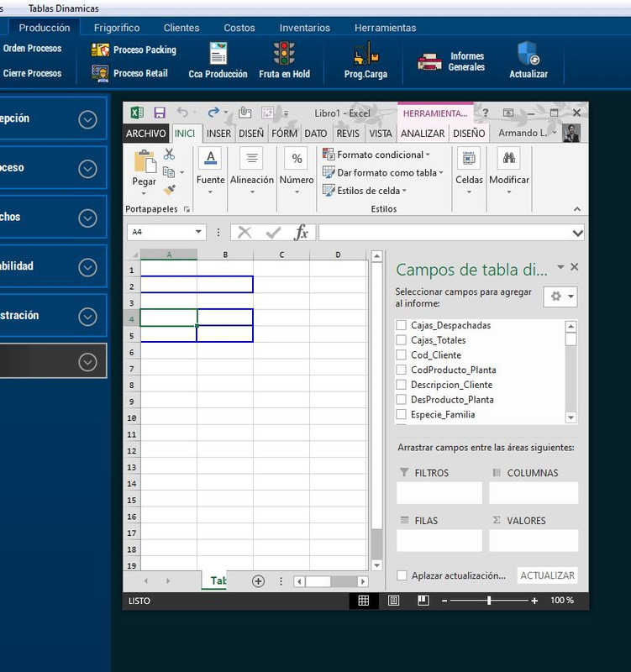Screen dimensions: 631x672
Task: Open the Herramientas menu
Action: pos(385,28)
